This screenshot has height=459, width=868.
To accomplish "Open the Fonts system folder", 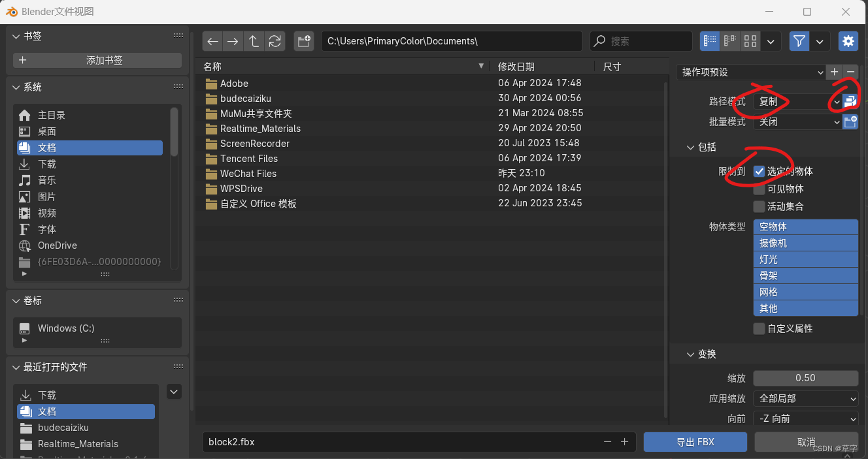I will [90, 229].
